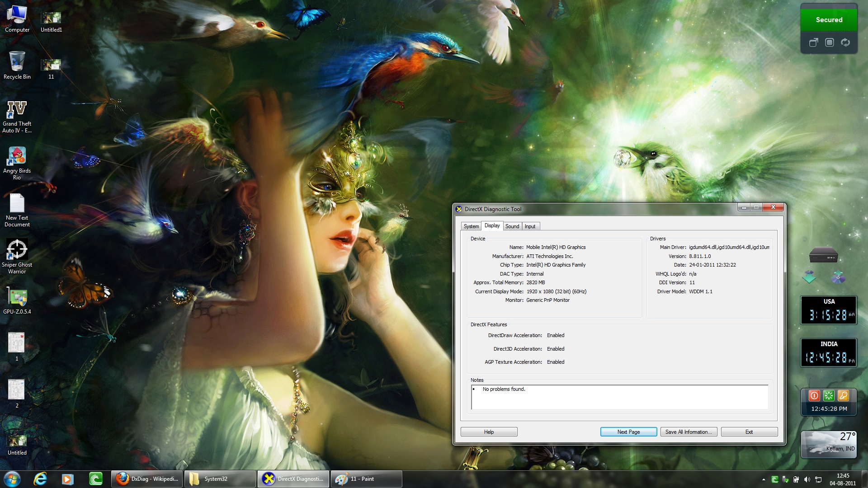Open the taskbar clock showing 12:45
868x488 pixels.
pos(843,479)
